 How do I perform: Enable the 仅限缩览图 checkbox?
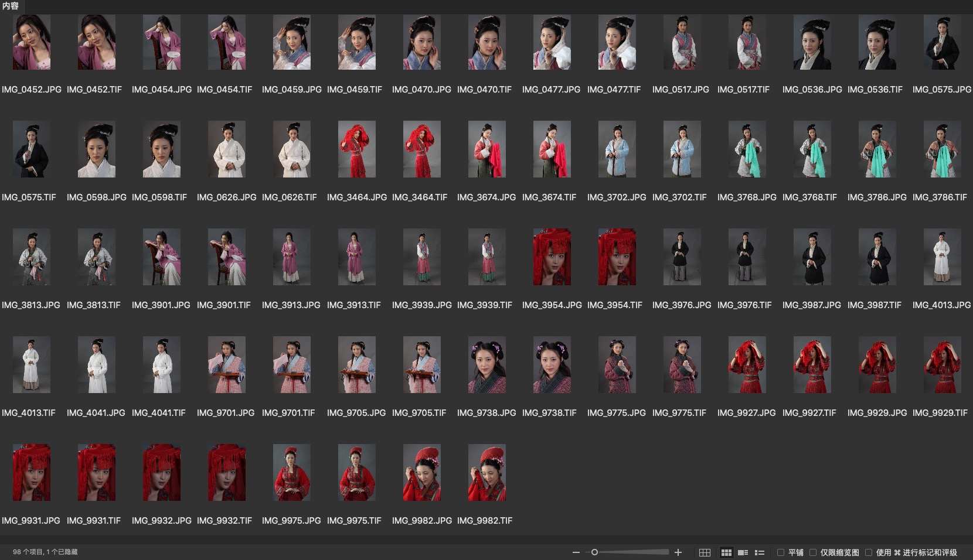tap(813, 552)
